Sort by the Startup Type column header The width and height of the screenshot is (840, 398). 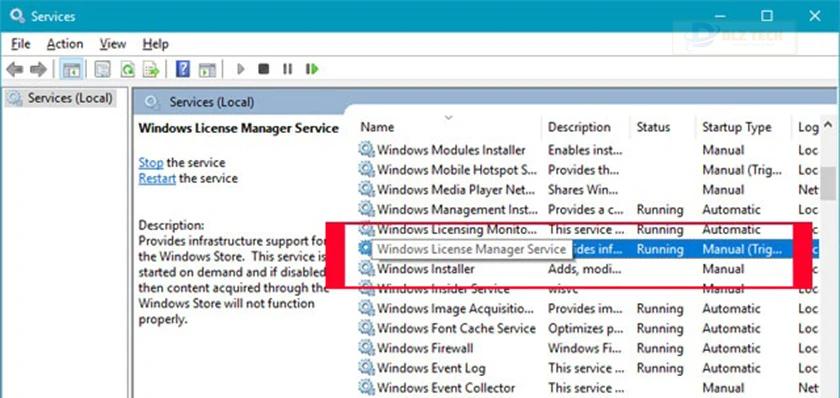point(737,127)
